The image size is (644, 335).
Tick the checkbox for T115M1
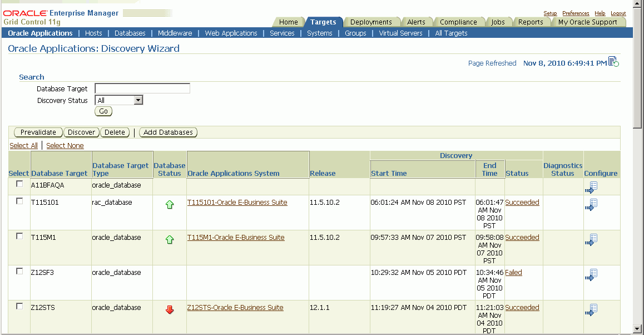19,236
